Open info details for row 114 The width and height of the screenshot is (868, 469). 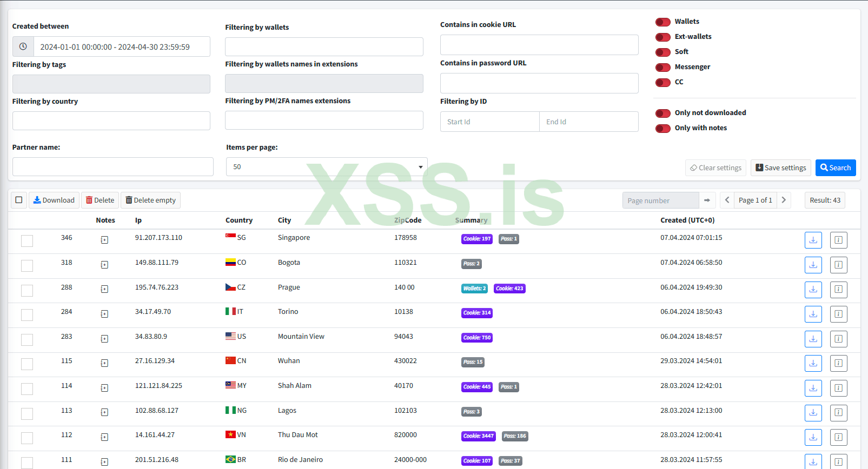pos(838,388)
